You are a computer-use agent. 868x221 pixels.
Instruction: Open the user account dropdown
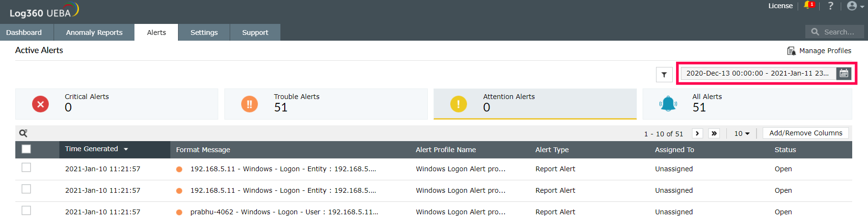[855, 6]
